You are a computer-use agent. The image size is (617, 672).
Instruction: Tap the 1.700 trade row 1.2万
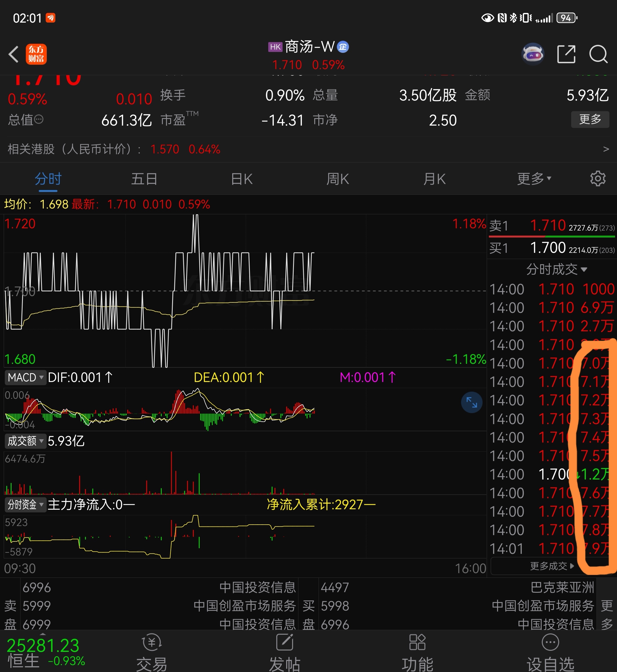click(551, 474)
